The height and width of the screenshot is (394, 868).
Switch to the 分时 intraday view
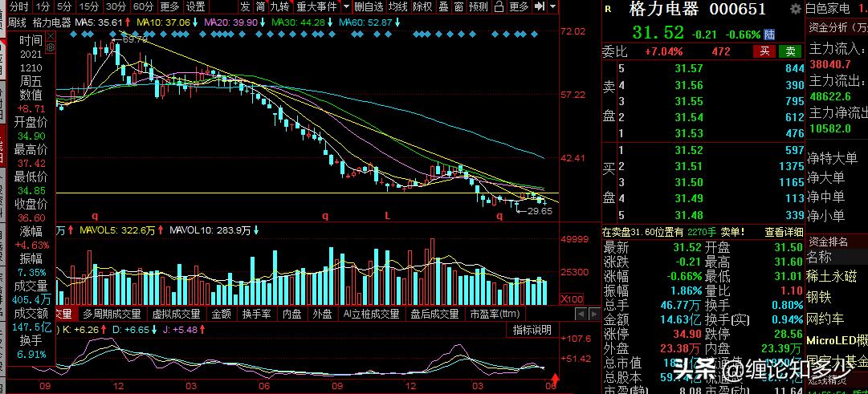click(x=20, y=6)
